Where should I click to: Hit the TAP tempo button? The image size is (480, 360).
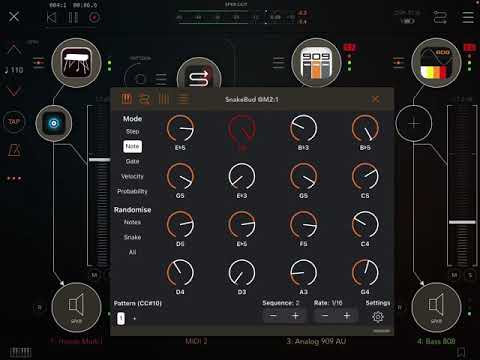point(14,122)
